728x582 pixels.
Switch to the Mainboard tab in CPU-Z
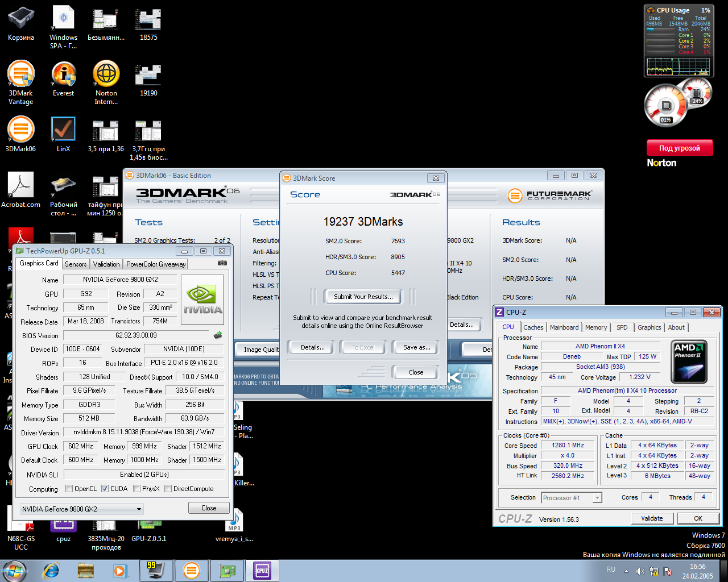click(x=564, y=327)
